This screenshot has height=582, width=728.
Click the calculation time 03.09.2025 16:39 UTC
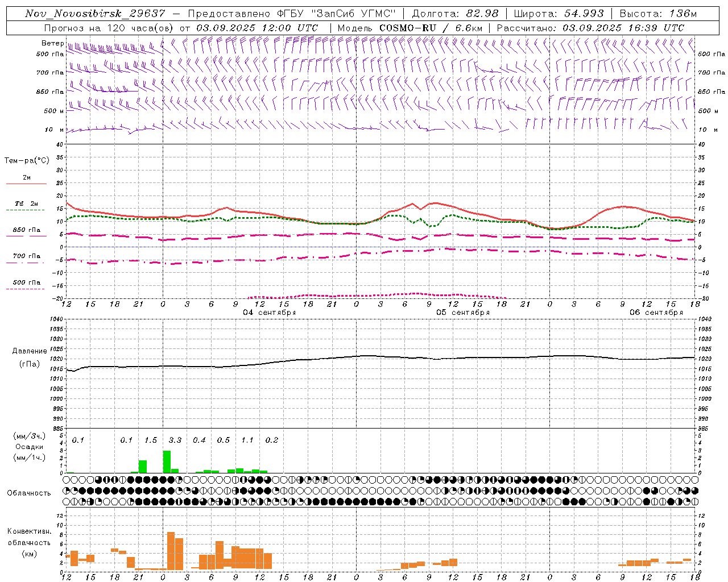(623, 28)
